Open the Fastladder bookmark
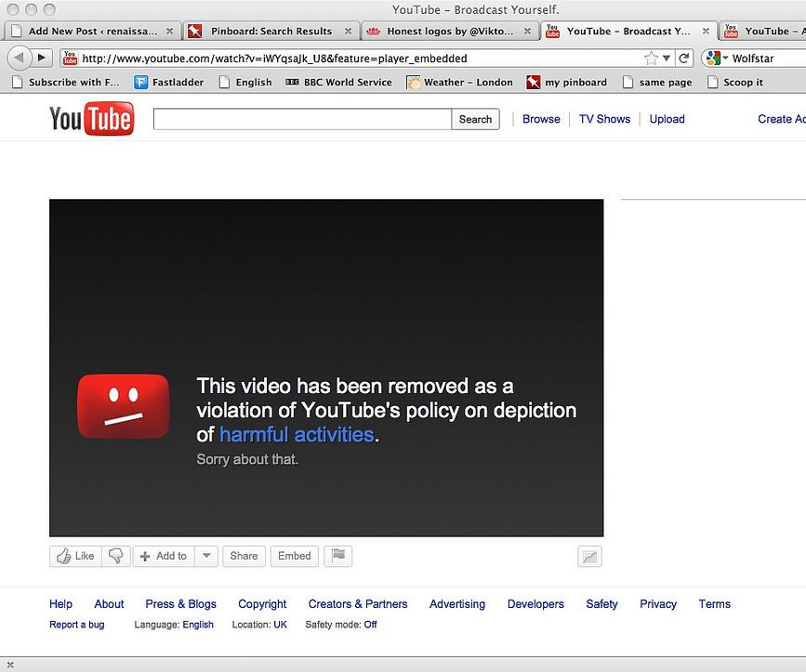Screen dimensions: 806x672 pyautogui.click(x=169, y=82)
